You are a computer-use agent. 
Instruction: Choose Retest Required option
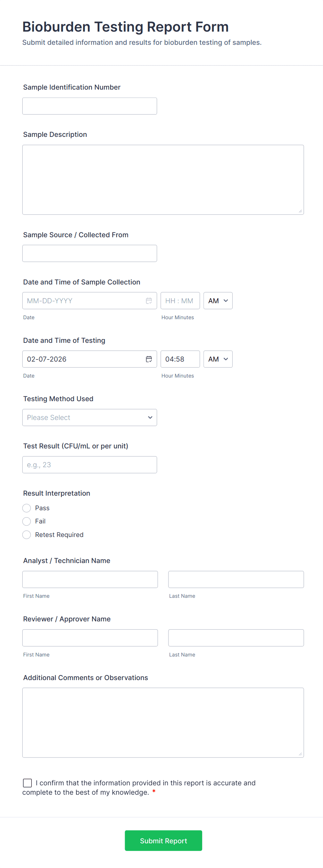pyautogui.click(x=27, y=535)
